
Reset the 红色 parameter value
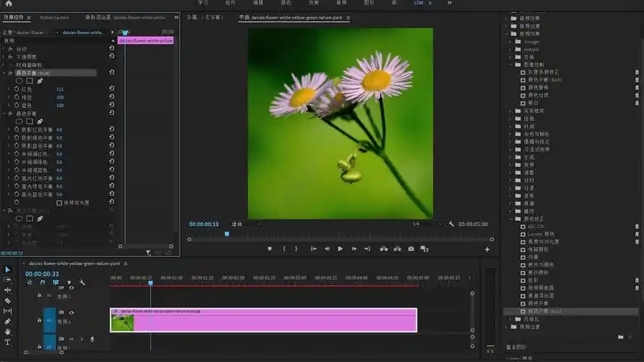pos(112,89)
